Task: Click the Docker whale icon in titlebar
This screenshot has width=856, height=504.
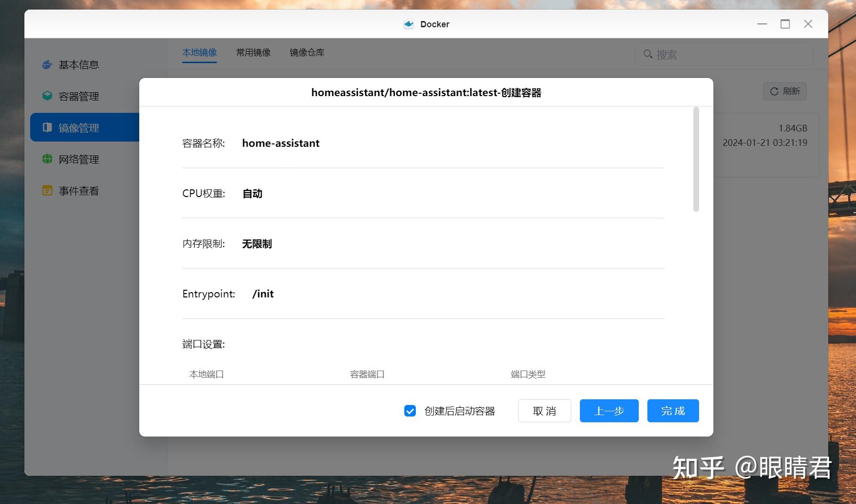Action: (x=408, y=23)
